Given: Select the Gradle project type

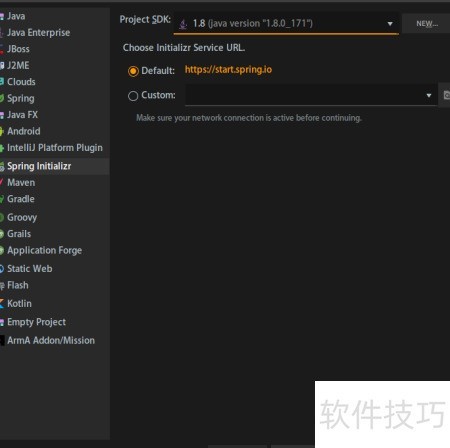Looking at the screenshot, I should click(21, 199).
